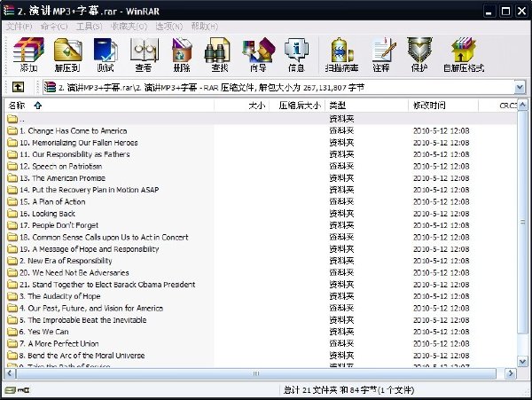Screen dimensions: 532x400
Task: Click the 解压到 (Extract To) icon
Action: click(68, 54)
